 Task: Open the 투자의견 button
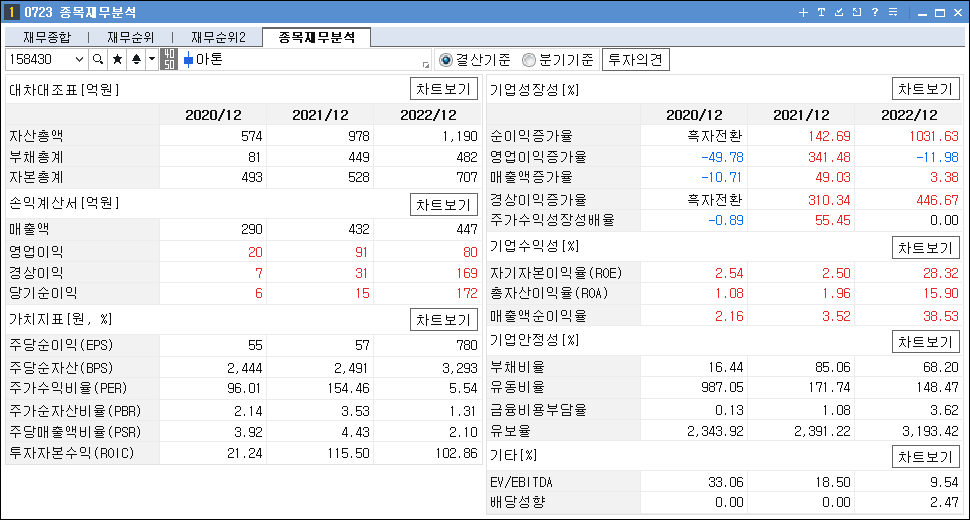(635, 60)
